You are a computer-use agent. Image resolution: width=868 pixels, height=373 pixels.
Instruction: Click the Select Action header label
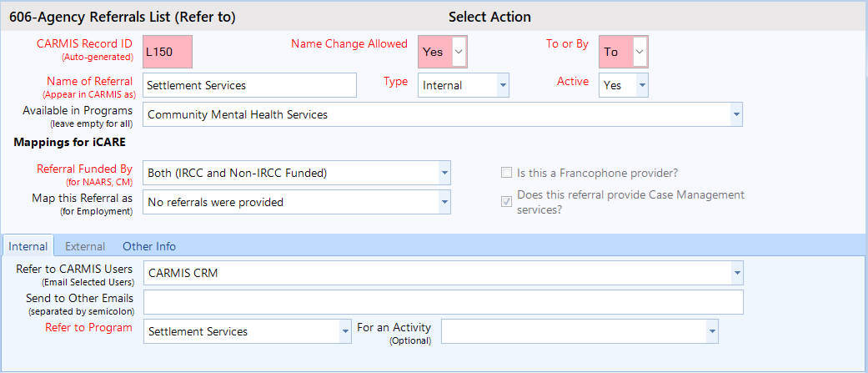[x=489, y=17]
